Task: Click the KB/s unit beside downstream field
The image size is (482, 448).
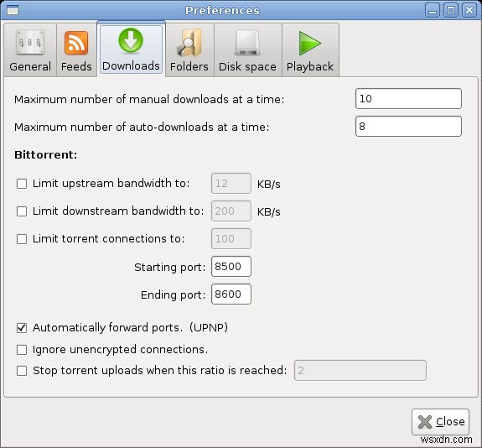Action: pos(269,211)
